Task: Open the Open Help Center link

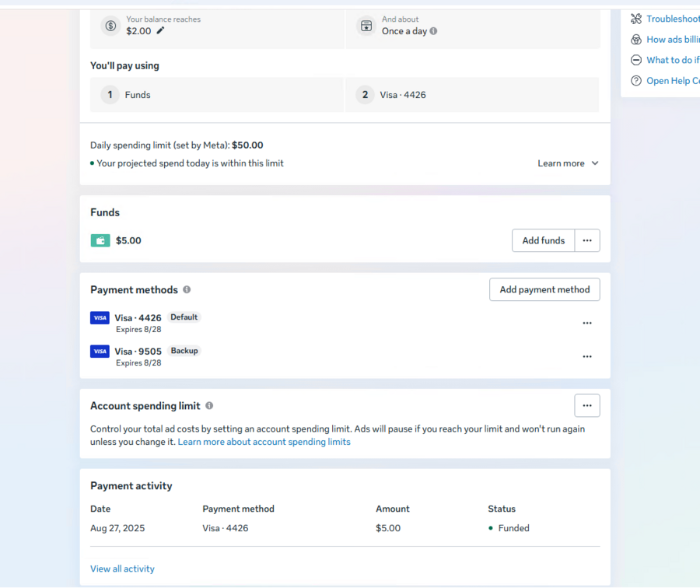Action: coord(673,81)
